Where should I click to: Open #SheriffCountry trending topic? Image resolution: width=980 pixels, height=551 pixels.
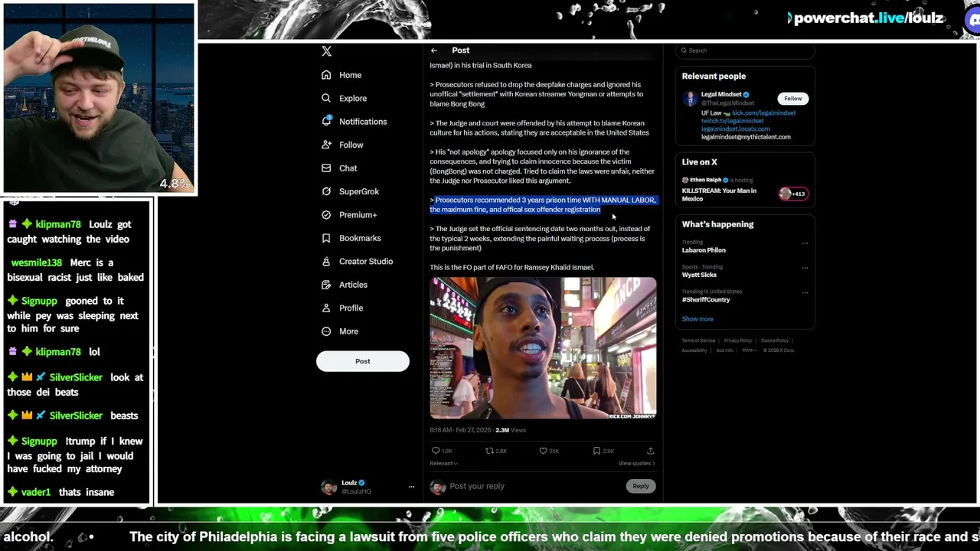click(x=706, y=299)
